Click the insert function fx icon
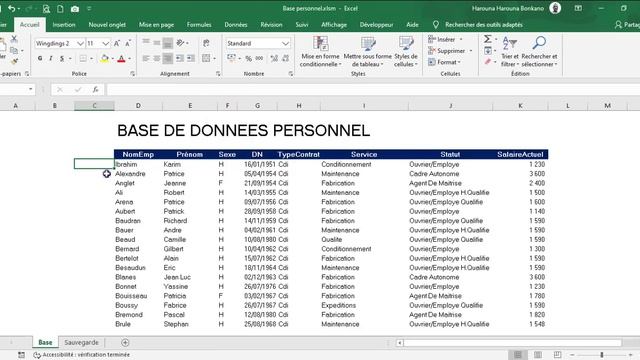This screenshot has width=640, height=360. click(95, 89)
